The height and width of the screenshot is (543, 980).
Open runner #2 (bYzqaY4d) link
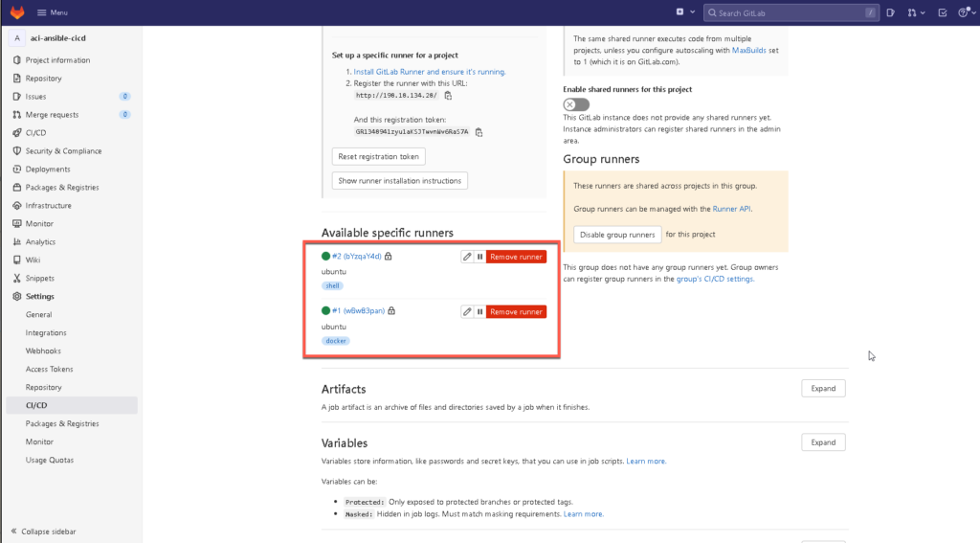[356, 257]
